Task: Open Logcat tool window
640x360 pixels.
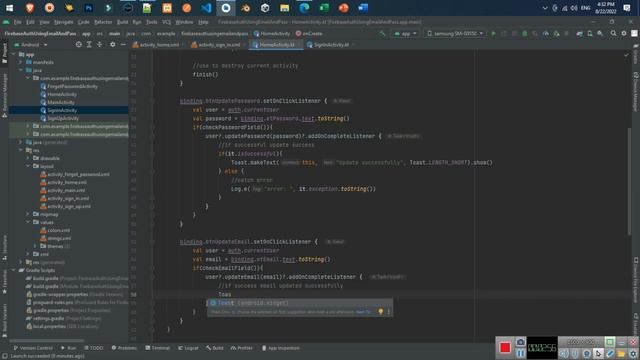Action: (188, 348)
